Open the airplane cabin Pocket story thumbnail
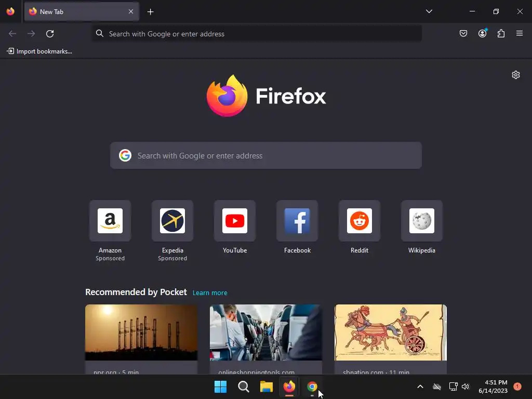The height and width of the screenshot is (399, 532). point(266,332)
